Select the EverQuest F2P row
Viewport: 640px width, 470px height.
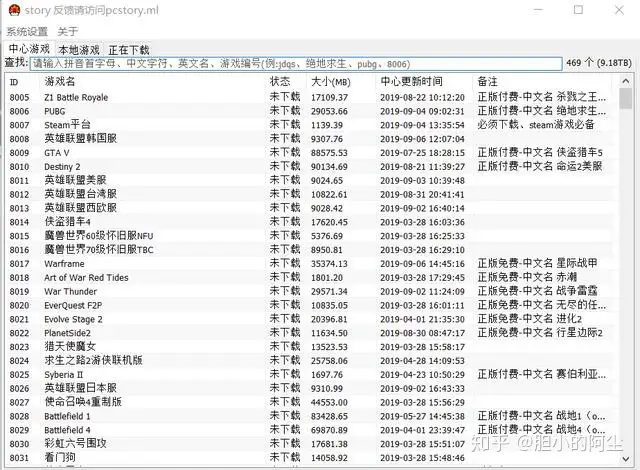309,305
